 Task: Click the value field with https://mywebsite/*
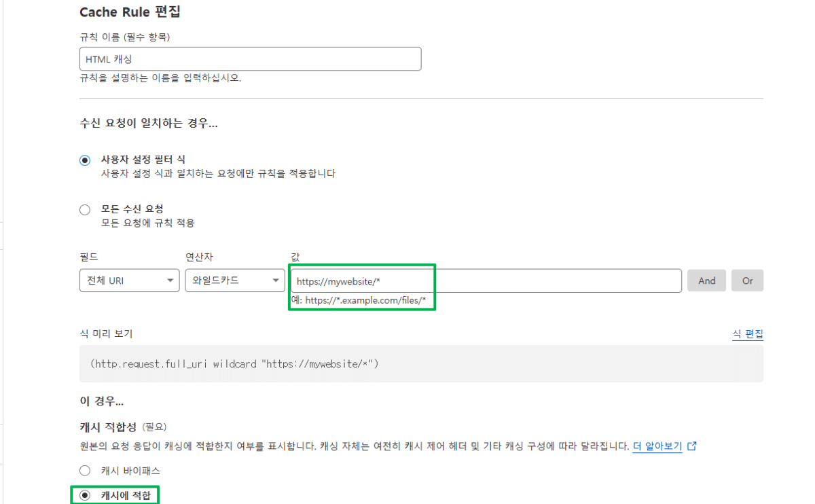click(x=486, y=281)
